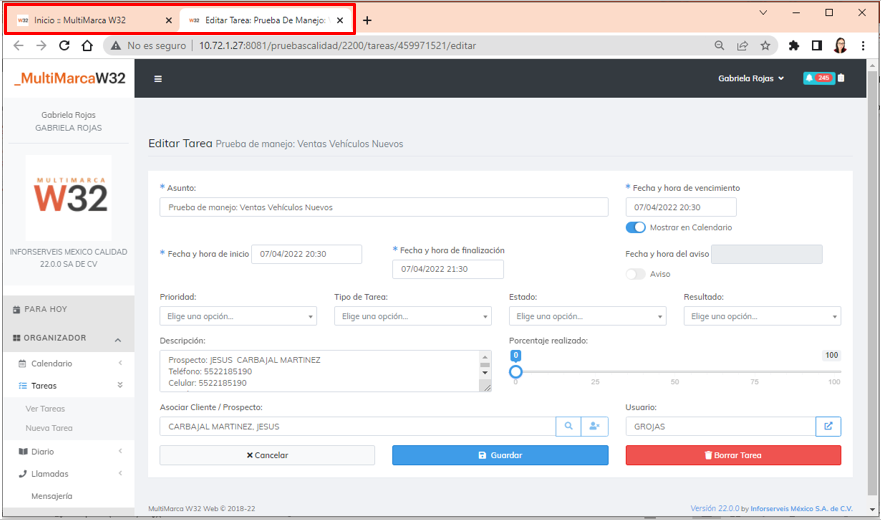Click the MultiMarca W32 logo image
This screenshot has height=520, width=881.
tap(69, 198)
